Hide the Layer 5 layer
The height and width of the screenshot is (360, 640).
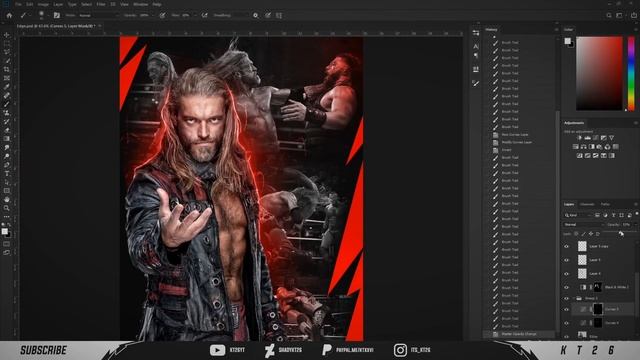pyautogui.click(x=567, y=260)
